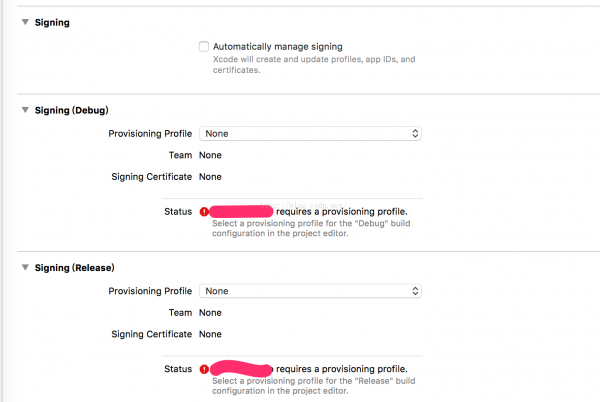The height and width of the screenshot is (402, 600).
Task: Click the Release Signing Certificate value
Action: (x=210, y=334)
